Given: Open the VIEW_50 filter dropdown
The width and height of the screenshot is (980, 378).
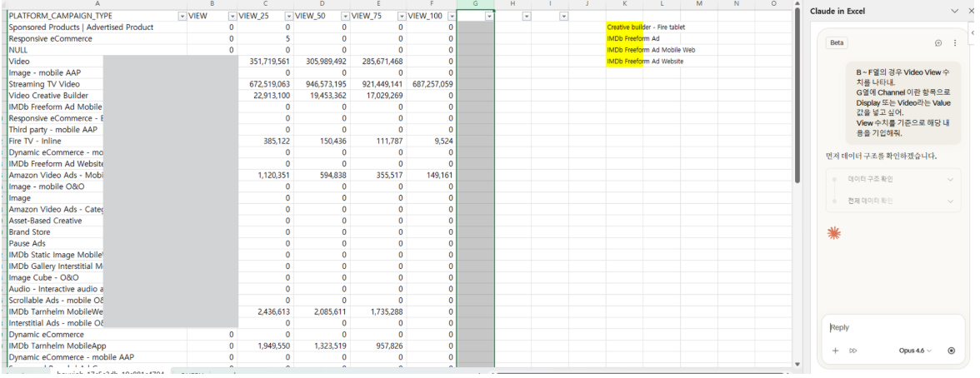Looking at the screenshot, I should (x=345, y=17).
